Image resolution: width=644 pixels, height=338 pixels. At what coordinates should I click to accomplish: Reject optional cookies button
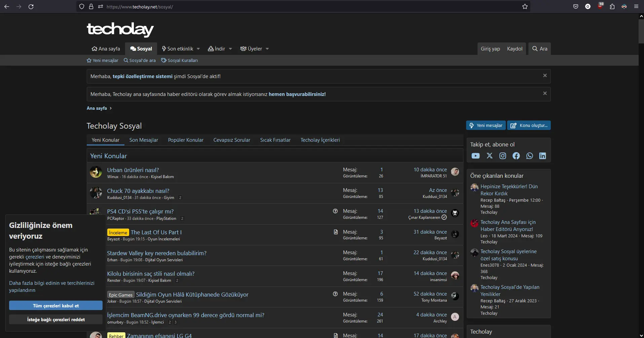point(56,319)
